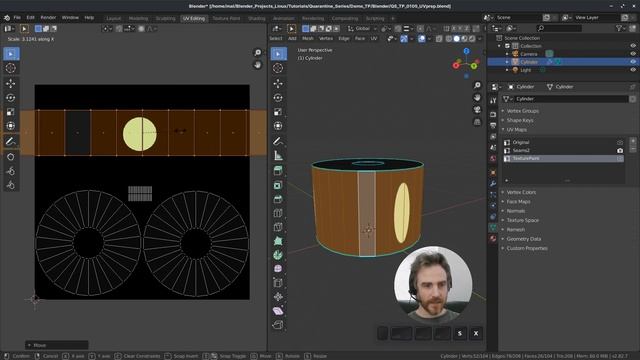Expand the Geometry Data panel
This screenshot has height=360, width=640.
pyautogui.click(x=524, y=239)
